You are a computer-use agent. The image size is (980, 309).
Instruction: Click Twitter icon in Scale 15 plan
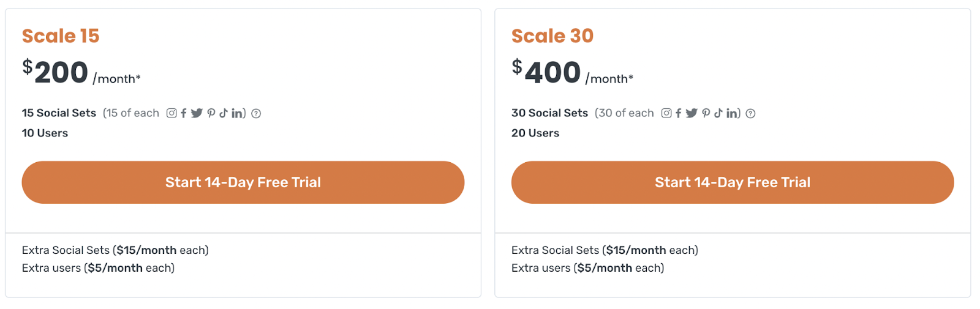coord(197,113)
